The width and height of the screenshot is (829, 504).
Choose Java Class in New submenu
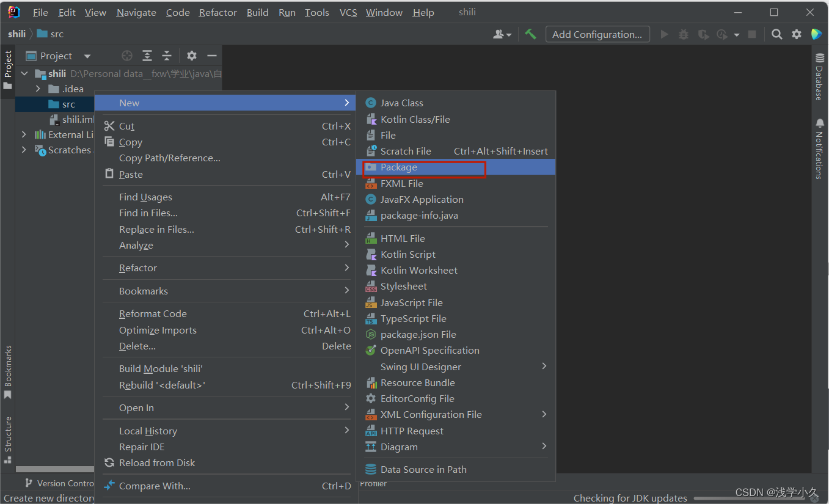coord(455,103)
